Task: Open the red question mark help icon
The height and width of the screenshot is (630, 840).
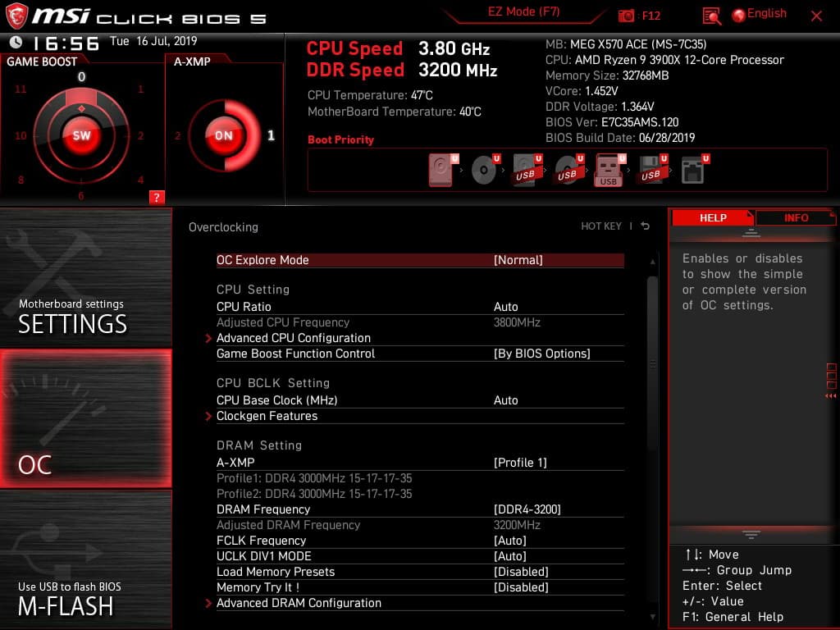Action: tap(157, 197)
